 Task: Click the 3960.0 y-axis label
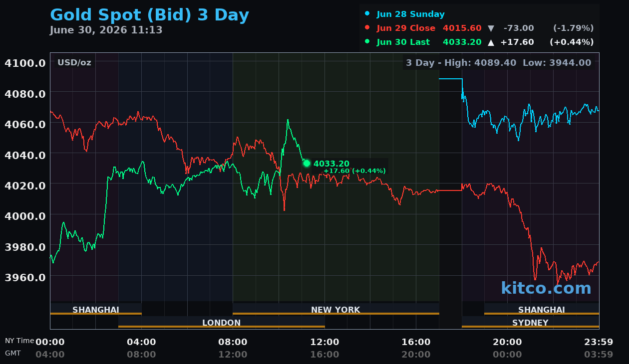25,277
